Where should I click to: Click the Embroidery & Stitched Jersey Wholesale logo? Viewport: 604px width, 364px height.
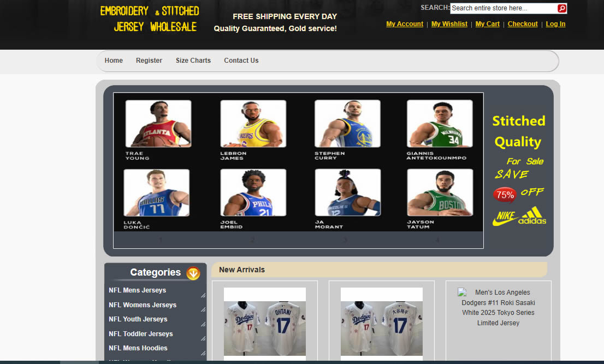[150, 19]
